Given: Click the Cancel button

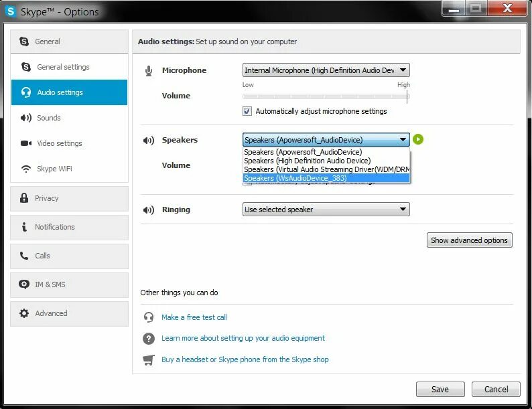Looking at the screenshot, I should pyautogui.click(x=496, y=390).
